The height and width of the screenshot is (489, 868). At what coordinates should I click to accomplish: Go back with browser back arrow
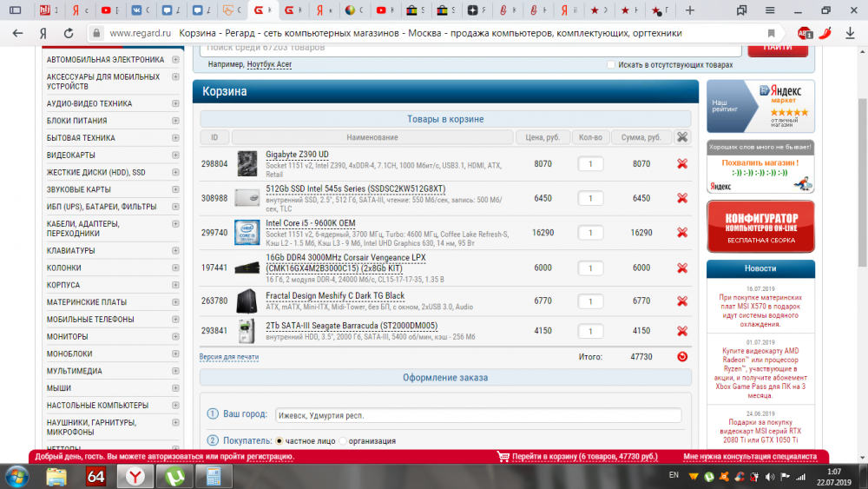tap(17, 33)
